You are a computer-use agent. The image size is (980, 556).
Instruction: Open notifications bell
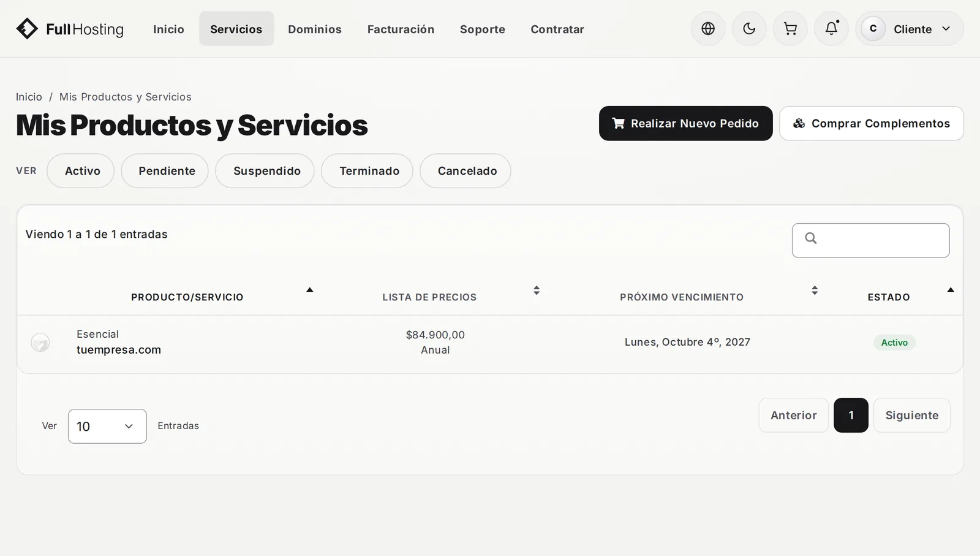(831, 29)
